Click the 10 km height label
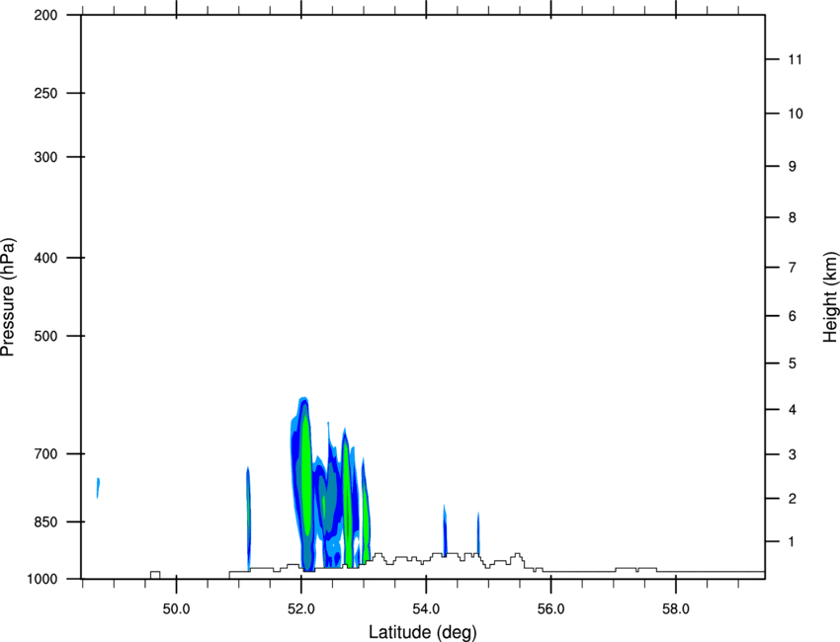The width and height of the screenshot is (840, 642). (796, 114)
